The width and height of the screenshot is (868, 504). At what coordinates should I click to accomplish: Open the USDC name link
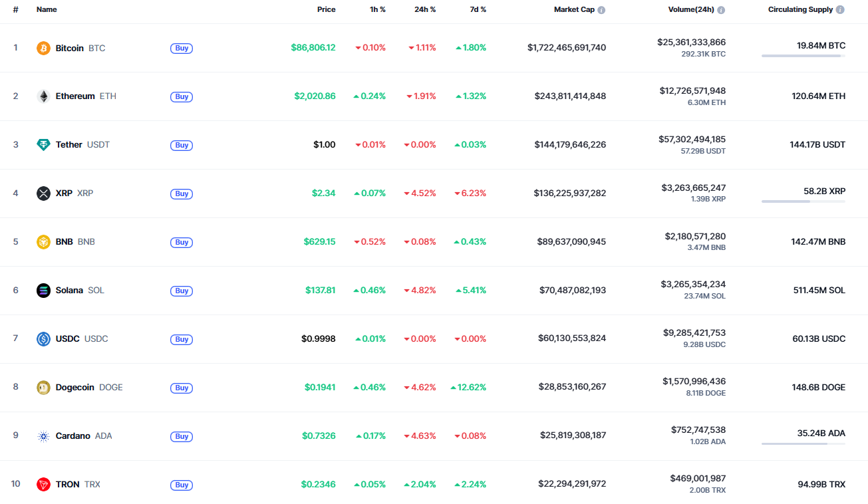68,339
